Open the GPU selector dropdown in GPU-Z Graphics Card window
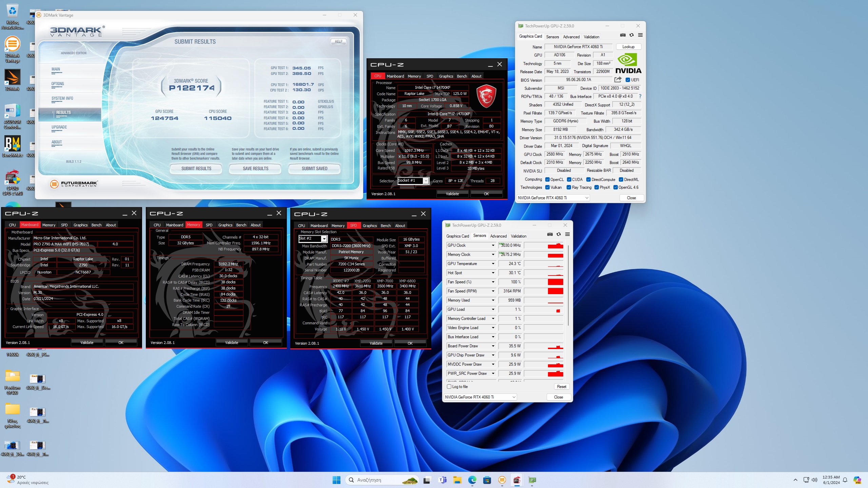This screenshot has height=488, width=868. 553,198
